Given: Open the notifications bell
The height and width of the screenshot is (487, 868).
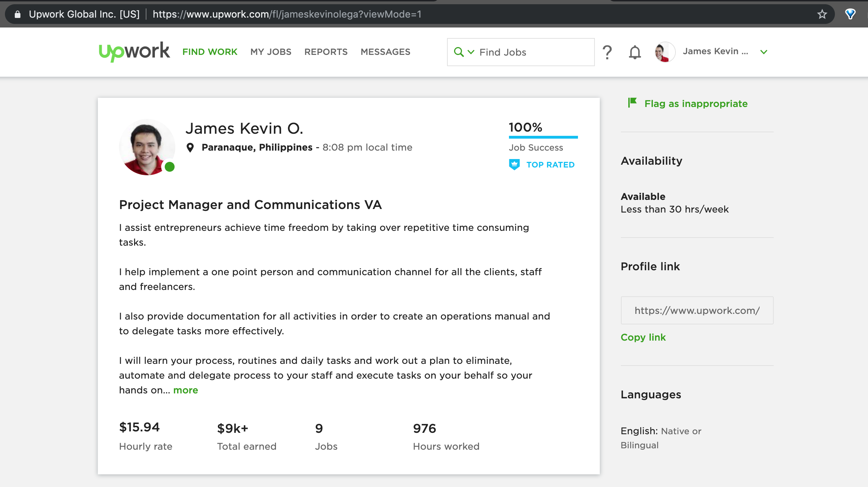Looking at the screenshot, I should tap(635, 52).
